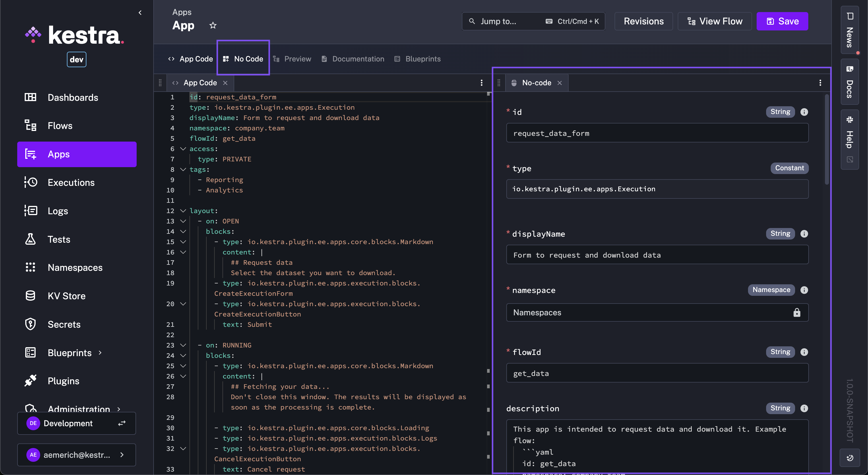Click the Save button

782,21
